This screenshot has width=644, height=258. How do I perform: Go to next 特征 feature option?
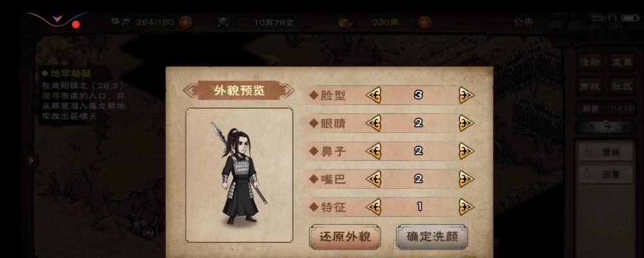tap(466, 207)
